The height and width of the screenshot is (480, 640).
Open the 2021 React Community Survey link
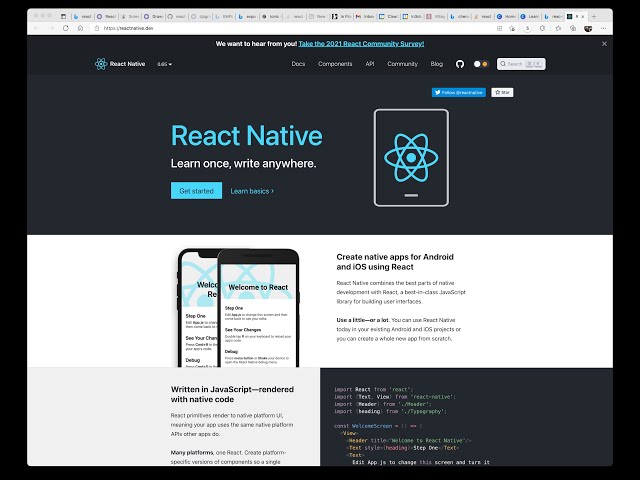click(x=361, y=44)
